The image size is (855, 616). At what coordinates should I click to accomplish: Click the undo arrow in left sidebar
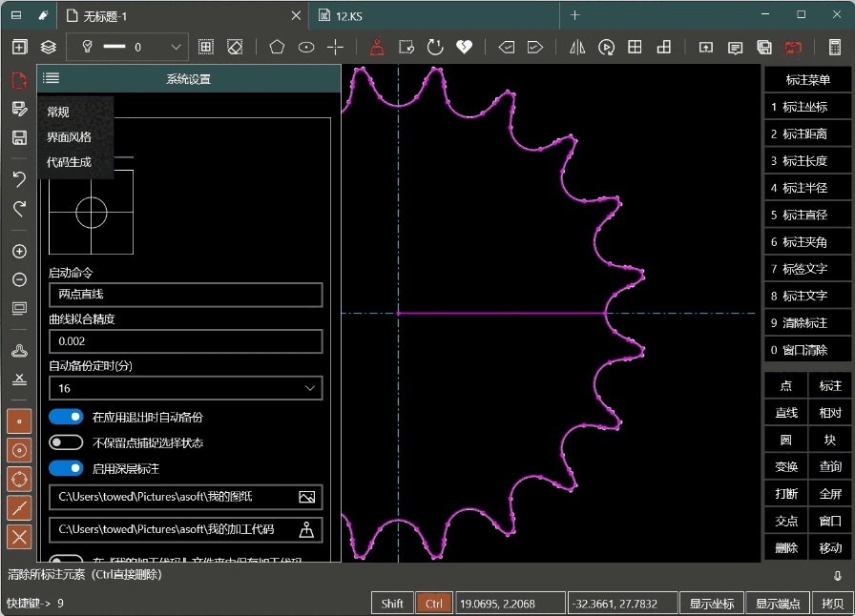coord(19,179)
